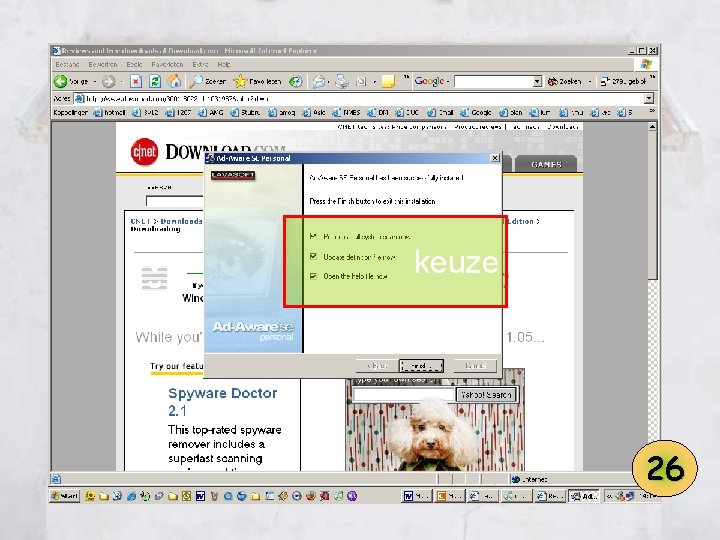The height and width of the screenshot is (540, 720).
Task: Expand the Google logo dropdown menu
Action: (448, 81)
